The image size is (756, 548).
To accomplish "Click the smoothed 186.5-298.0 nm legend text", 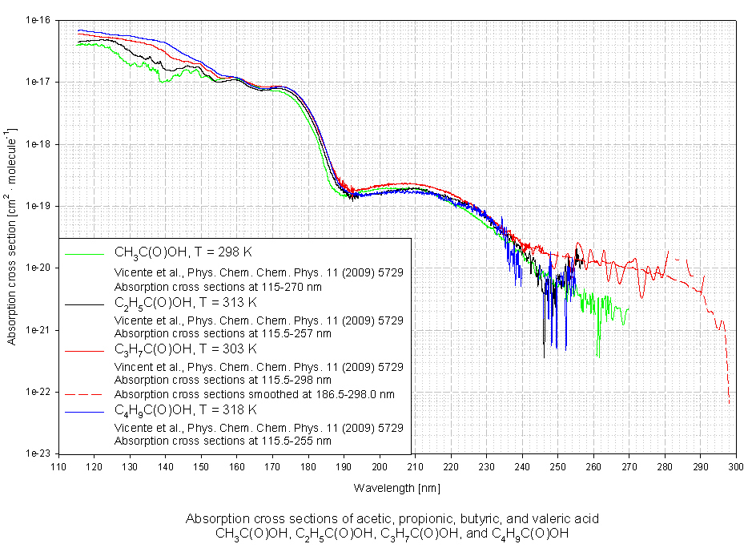I will (x=254, y=395).
